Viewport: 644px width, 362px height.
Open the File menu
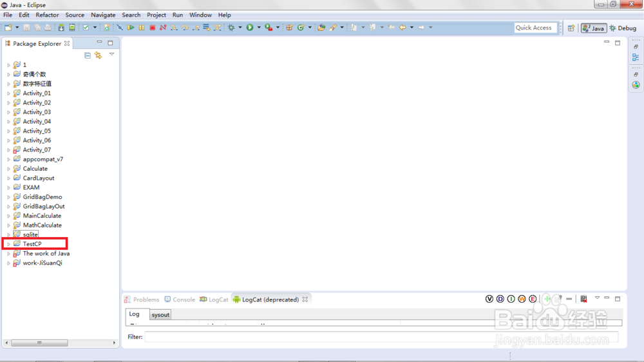click(7, 15)
